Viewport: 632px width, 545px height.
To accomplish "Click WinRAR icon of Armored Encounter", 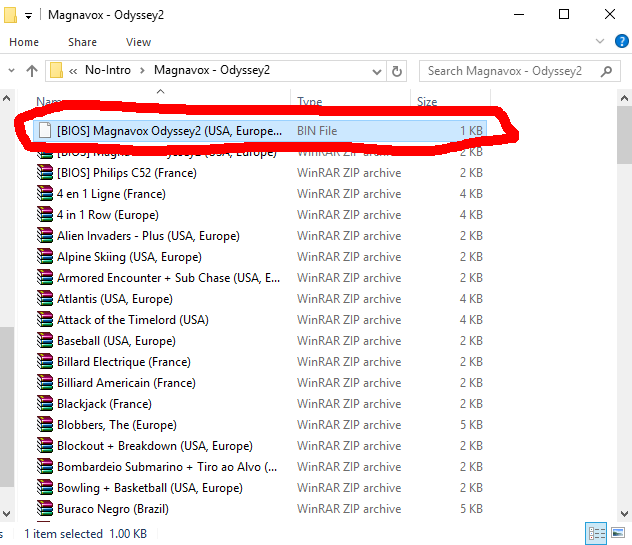I will 45,277.
